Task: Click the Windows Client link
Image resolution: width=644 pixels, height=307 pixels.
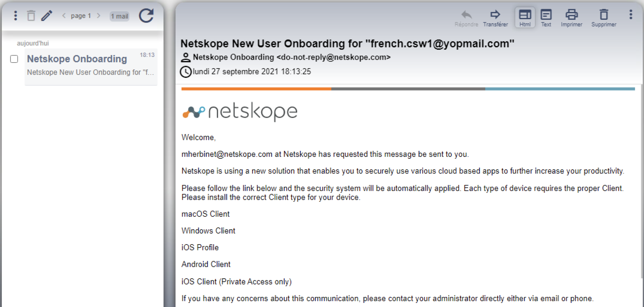Action: click(208, 231)
